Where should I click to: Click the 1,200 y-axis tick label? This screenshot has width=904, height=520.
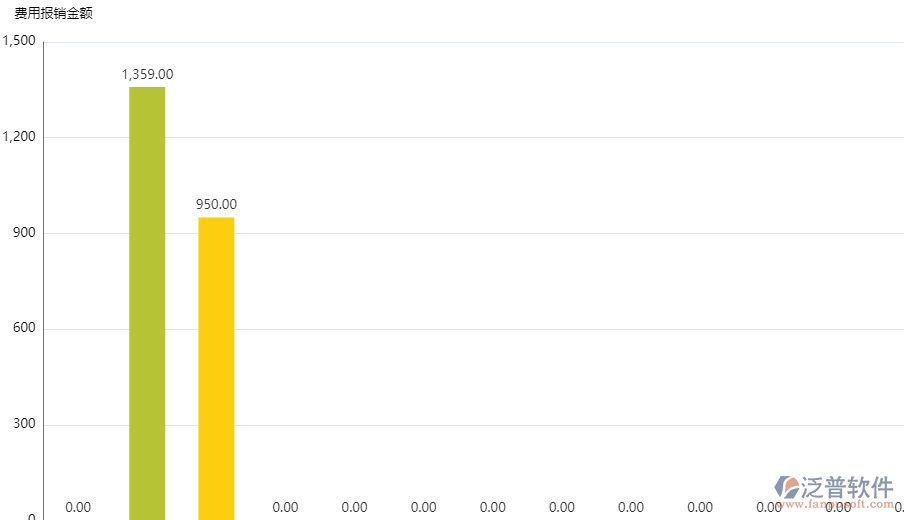pyautogui.click(x=19, y=137)
